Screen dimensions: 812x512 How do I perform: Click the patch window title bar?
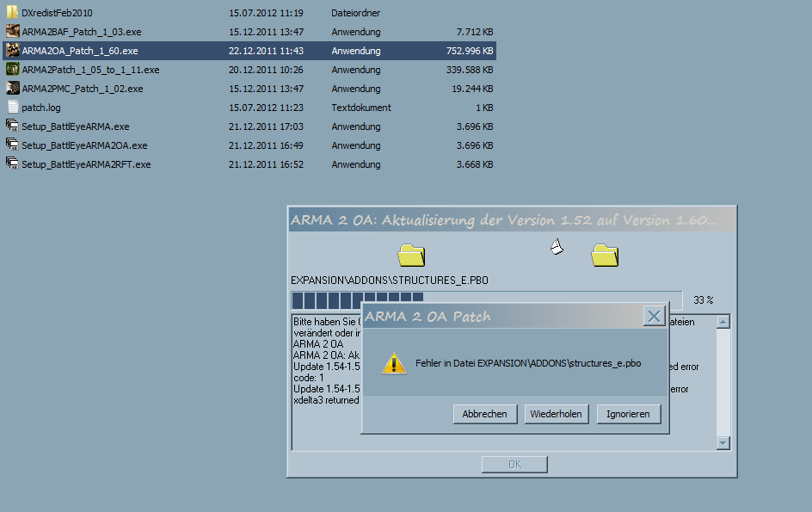512,219
